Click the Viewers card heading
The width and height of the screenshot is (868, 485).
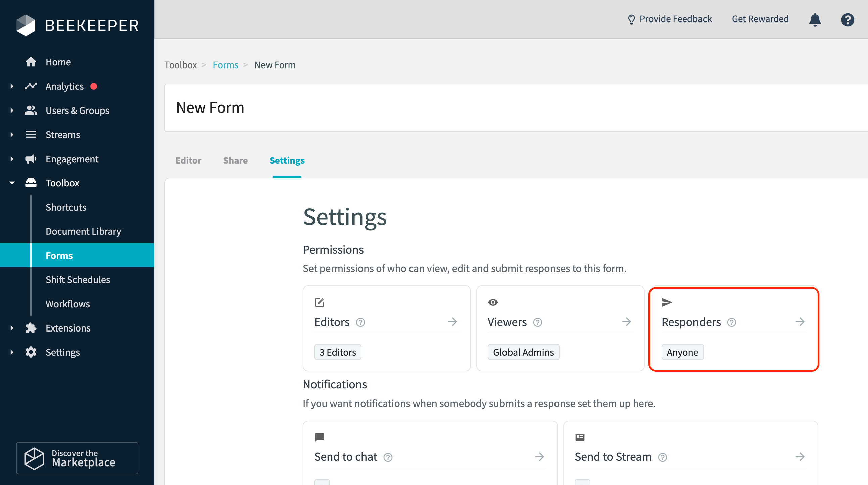tap(507, 322)
